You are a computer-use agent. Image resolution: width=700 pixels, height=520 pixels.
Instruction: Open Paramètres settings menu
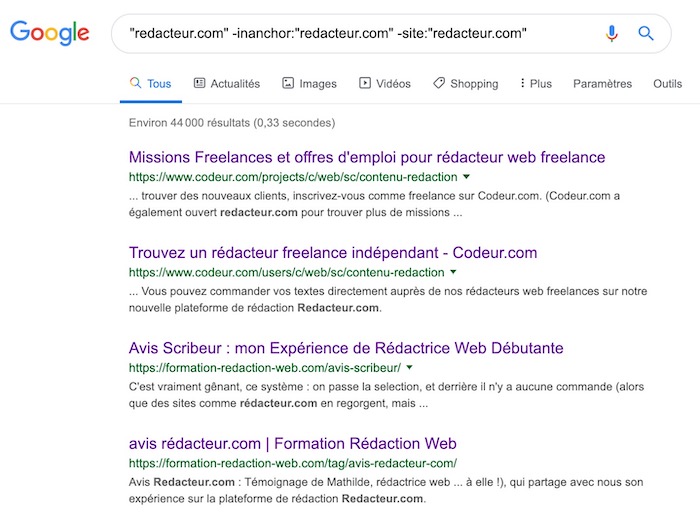click(602, 84)
